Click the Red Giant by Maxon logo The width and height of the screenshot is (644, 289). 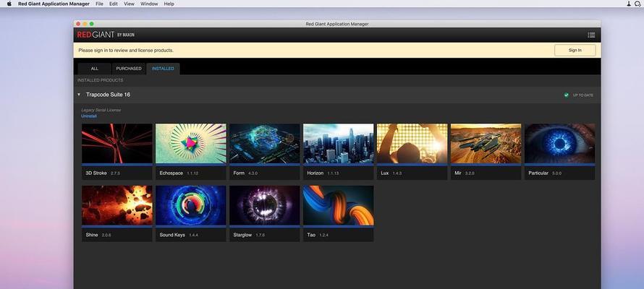106,35
